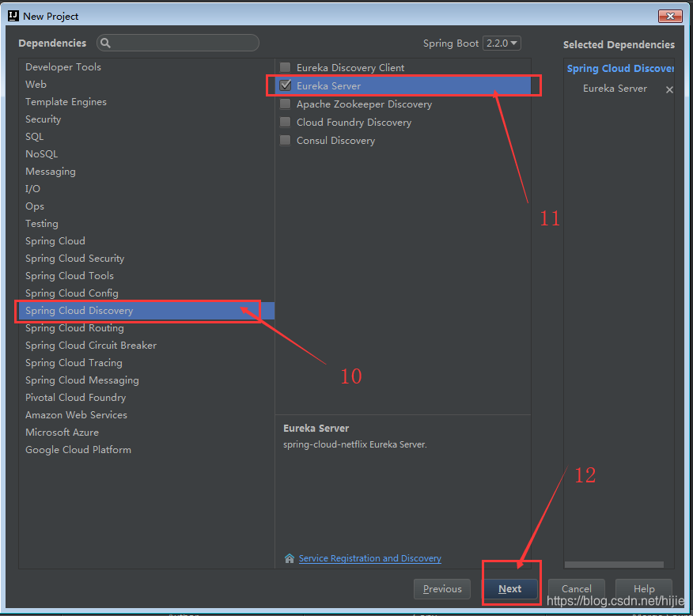693x616 pixels.
Task: Open the Service Registration and Discovery link
Action: click(370, 558)
